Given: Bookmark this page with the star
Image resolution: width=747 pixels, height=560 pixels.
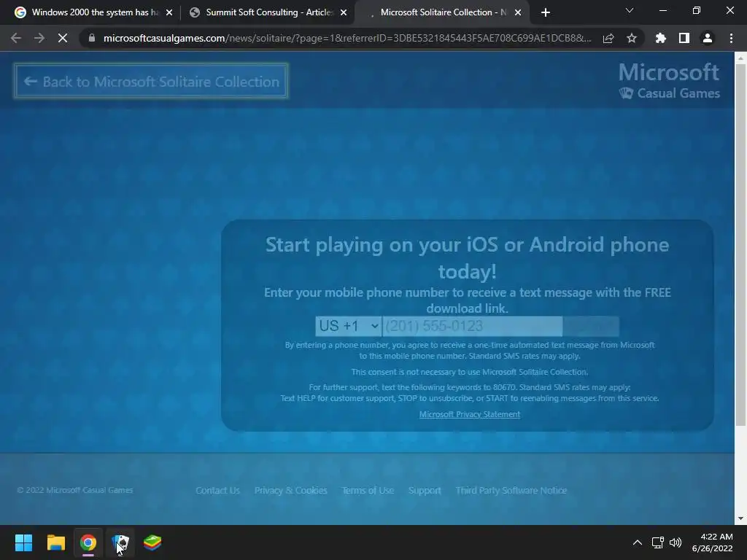Looking at the screenshot, I should click(x=632, y=38).
